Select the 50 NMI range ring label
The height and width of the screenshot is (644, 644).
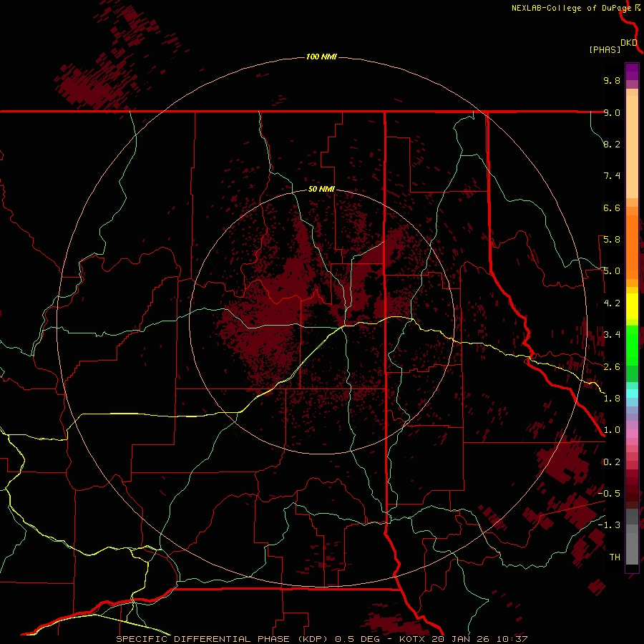point(321,189)
